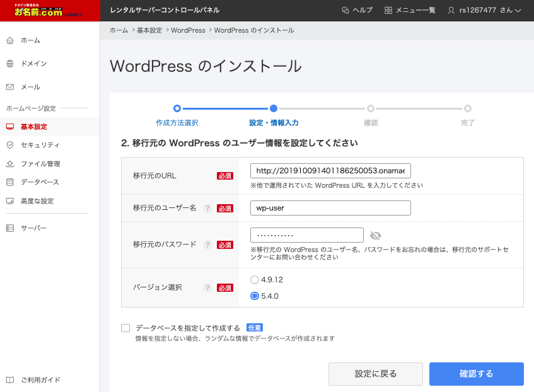Click the 確認する button
The width and height of the screenshot is (534, 392).
[476, 374]
